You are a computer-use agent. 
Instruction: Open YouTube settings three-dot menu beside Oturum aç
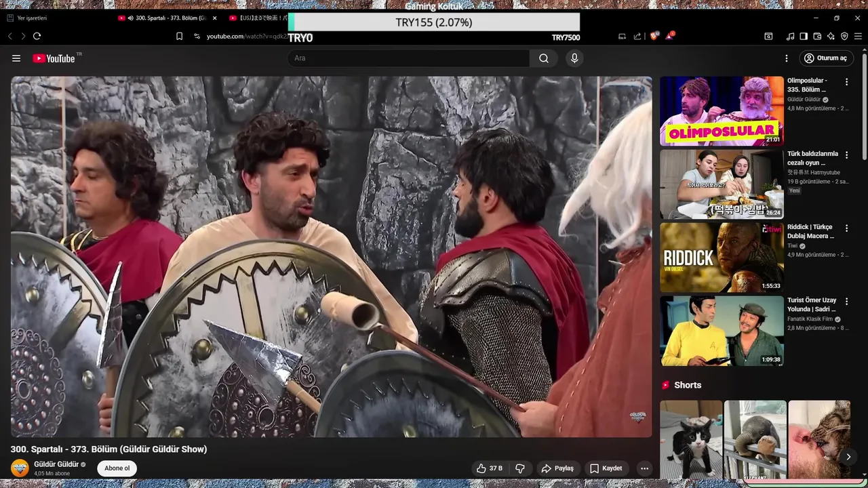787,58
